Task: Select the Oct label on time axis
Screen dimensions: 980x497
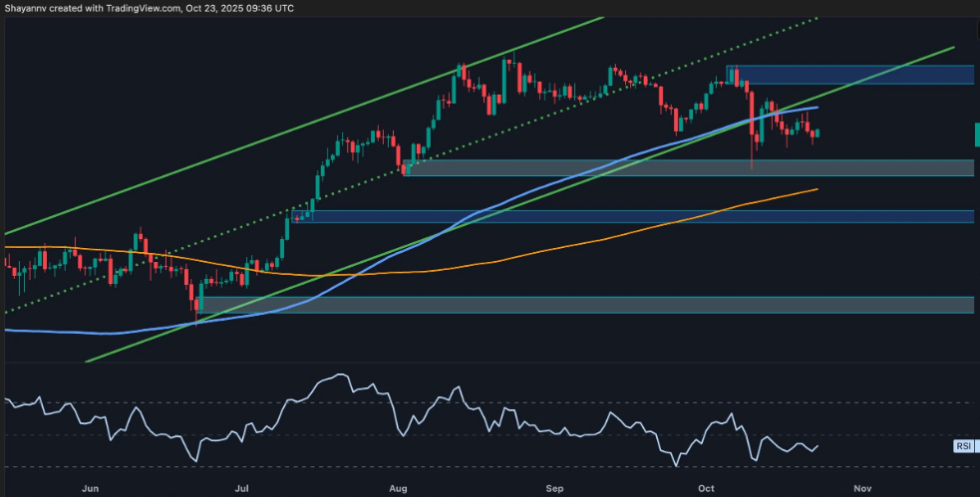Action: tap(707, 488)
